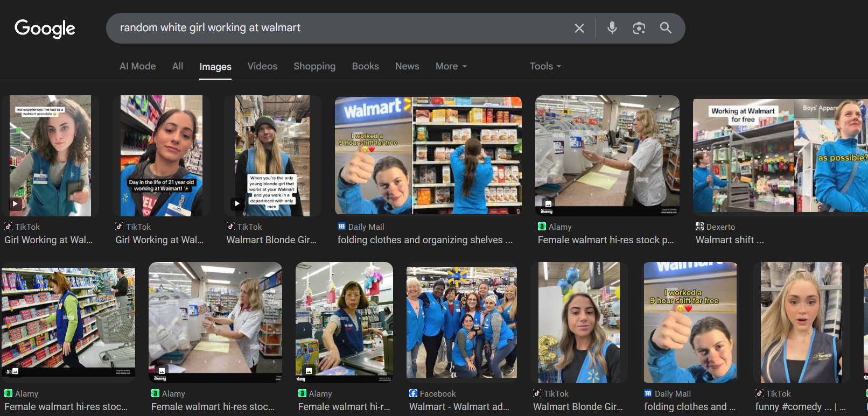This screenshot has width=868, height=416.
Task: Clear the search query with the X icon
Action: coord(579,28)
